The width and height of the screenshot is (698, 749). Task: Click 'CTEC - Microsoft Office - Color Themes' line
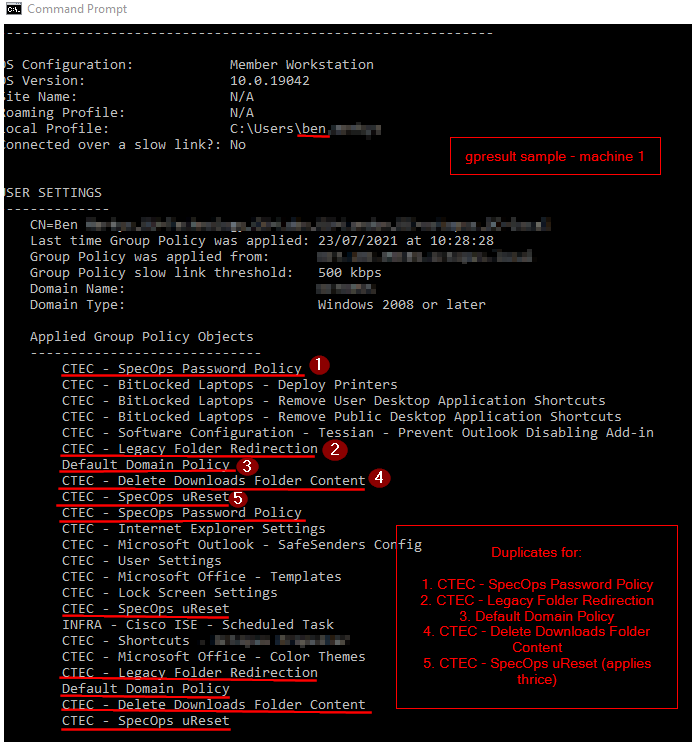(x=214, y=657)
